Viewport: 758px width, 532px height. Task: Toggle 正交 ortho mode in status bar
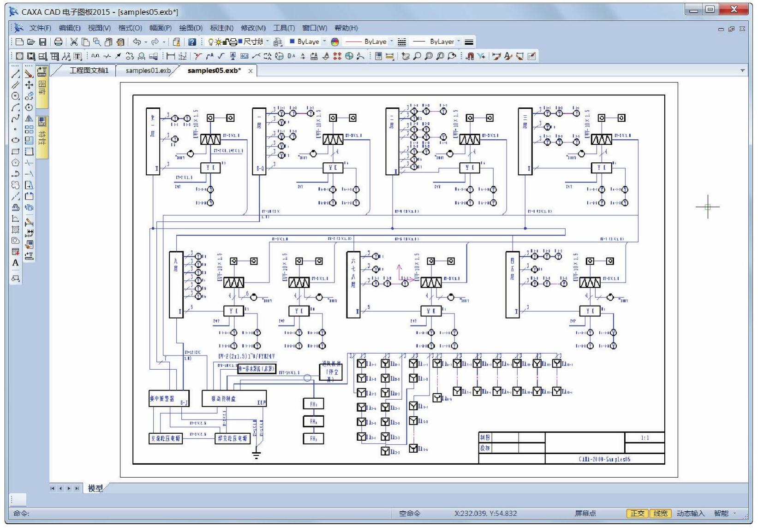[637, 513]
